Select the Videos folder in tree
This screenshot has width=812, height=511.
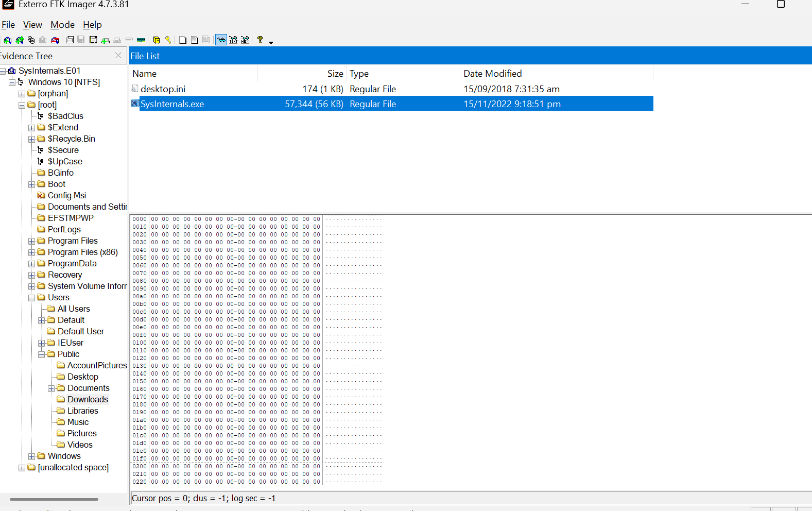coord(80,445)
